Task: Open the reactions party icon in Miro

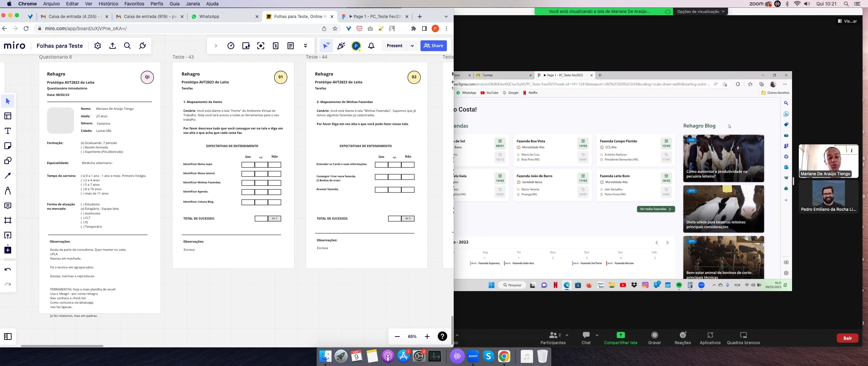Action: [x=341, y=46]
